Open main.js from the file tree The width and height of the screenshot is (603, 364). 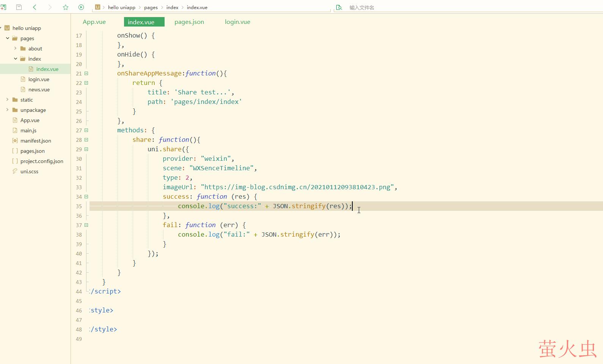point(28,130)
